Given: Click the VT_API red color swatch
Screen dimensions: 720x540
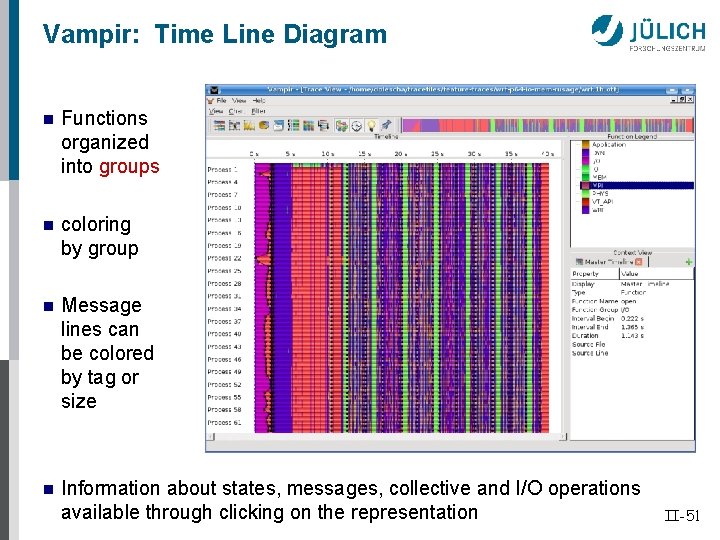Looking at the screenshot, I should [x=585, y=202].
